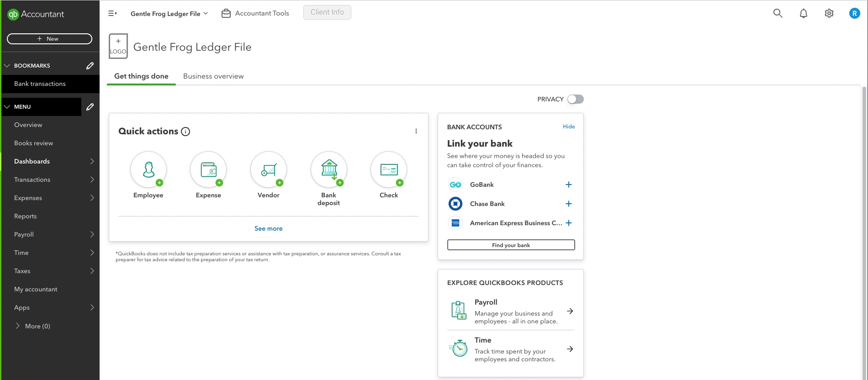Open the Quick actions info icon
Screen dimensions: 868x380
pyautogui.click(x=185, y=132)
